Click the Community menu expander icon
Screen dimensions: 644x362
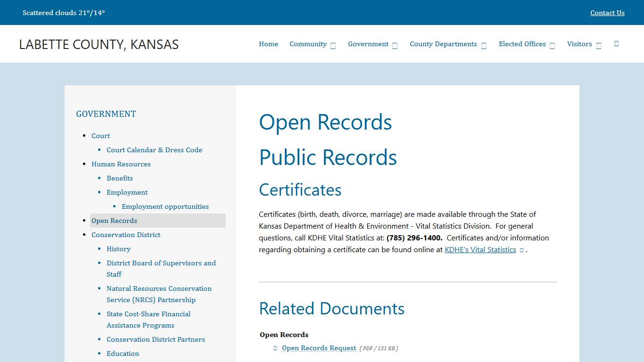coord(333,45)
